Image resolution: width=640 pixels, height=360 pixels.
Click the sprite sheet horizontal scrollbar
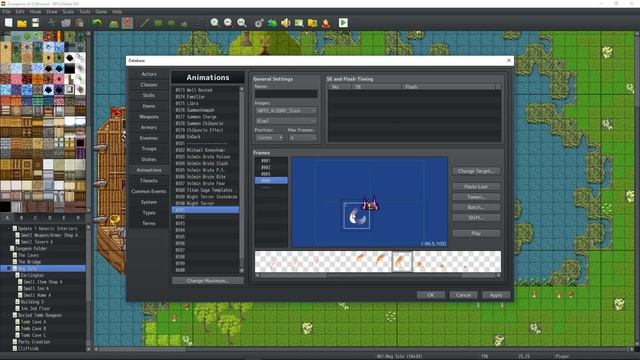tap(378, 275)
